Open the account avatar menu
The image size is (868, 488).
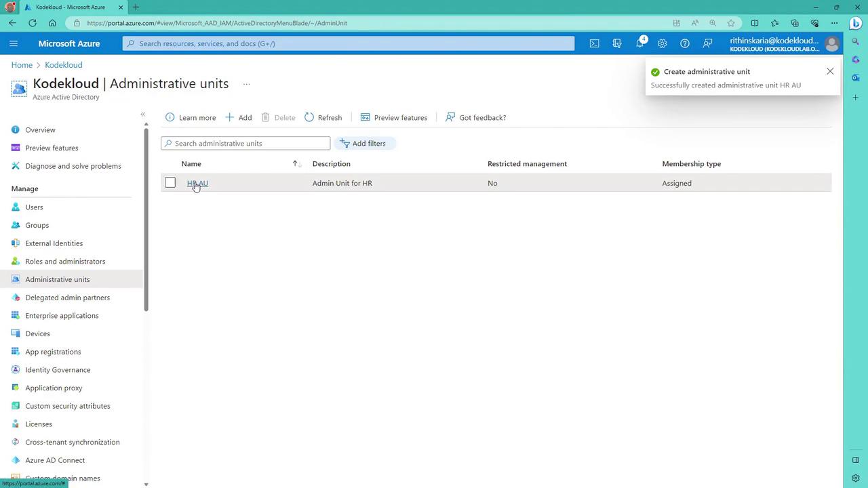(831, 43)
